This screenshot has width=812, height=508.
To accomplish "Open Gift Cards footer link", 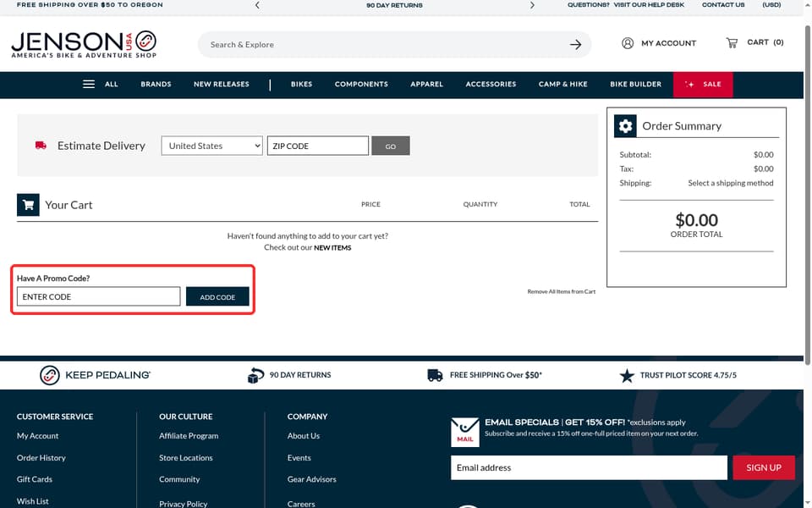I will (34, 479).
